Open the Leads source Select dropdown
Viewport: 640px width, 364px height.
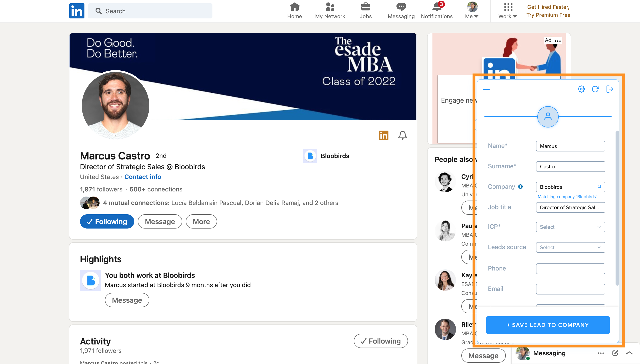[570, 247]
